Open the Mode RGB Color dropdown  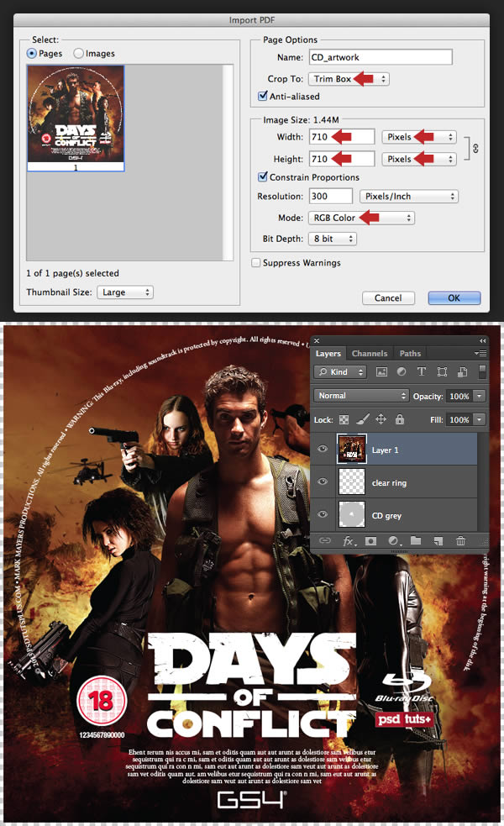click(x=361, y=218)
